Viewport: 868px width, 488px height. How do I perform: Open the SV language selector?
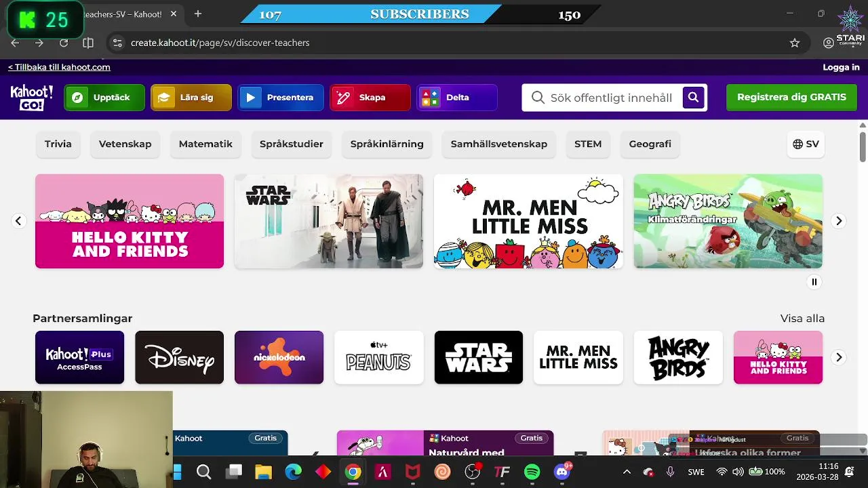(806, 144)
